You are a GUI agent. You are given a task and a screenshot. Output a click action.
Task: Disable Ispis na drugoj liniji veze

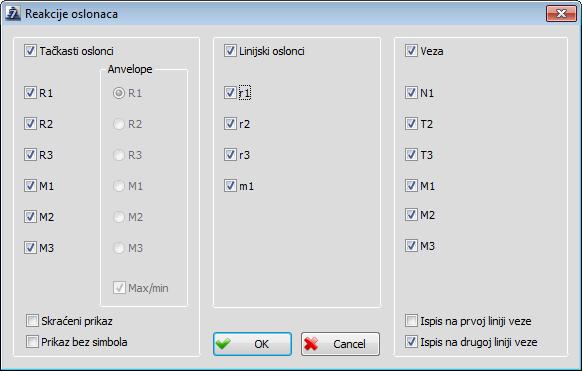click(x=411, y=342)
